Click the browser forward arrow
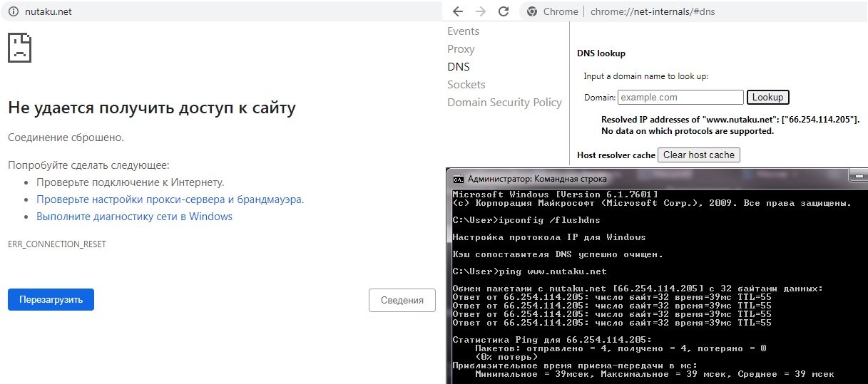The image size is (868, 384). click(x=481, y=11)
